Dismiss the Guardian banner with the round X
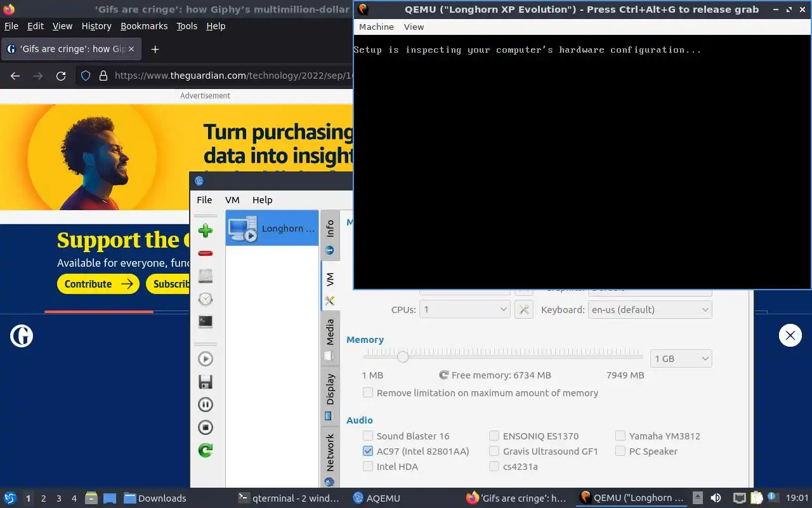 click(x=790, y=335)
